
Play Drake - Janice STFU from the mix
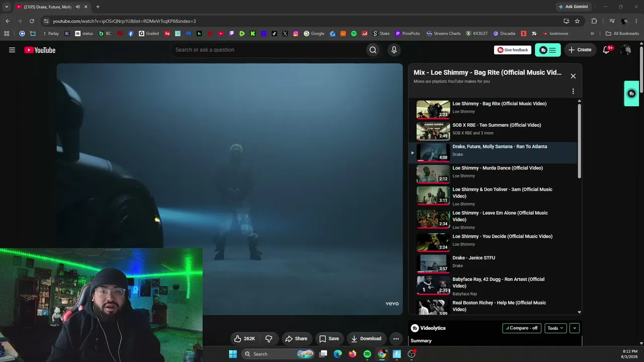pyautogui.click(x=493, y=263)
